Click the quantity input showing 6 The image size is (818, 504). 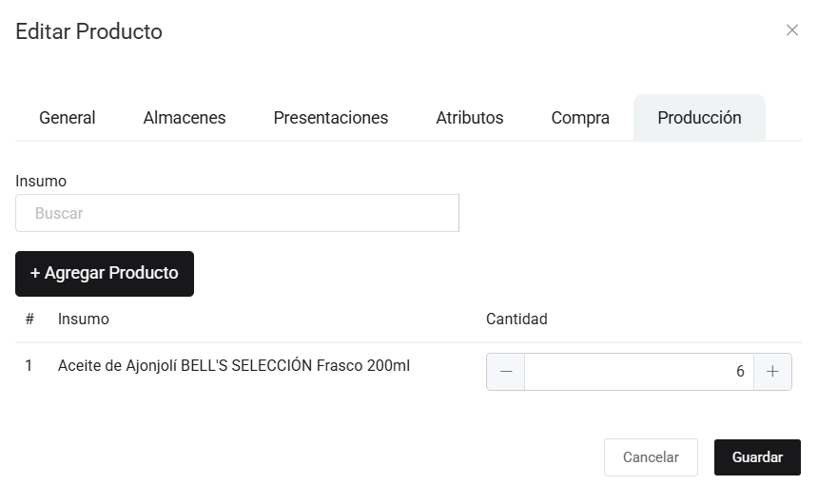pyautogui.click(x=638, y=372)
